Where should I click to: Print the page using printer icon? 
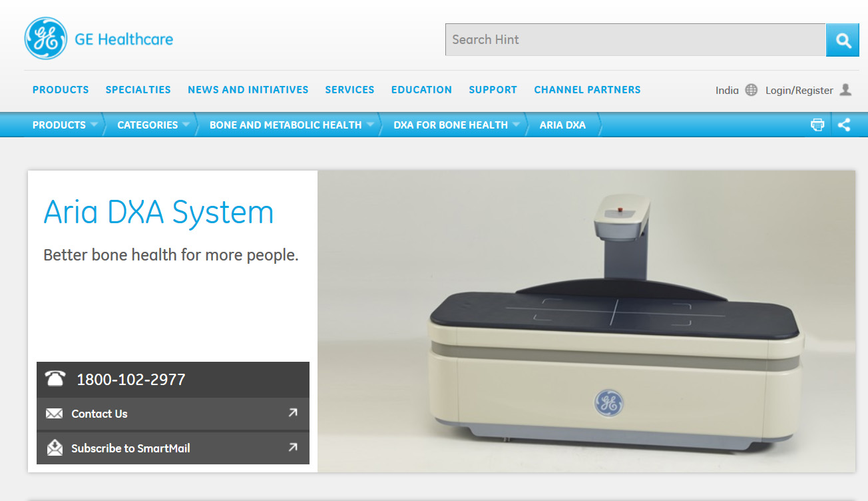click(817, 125)
